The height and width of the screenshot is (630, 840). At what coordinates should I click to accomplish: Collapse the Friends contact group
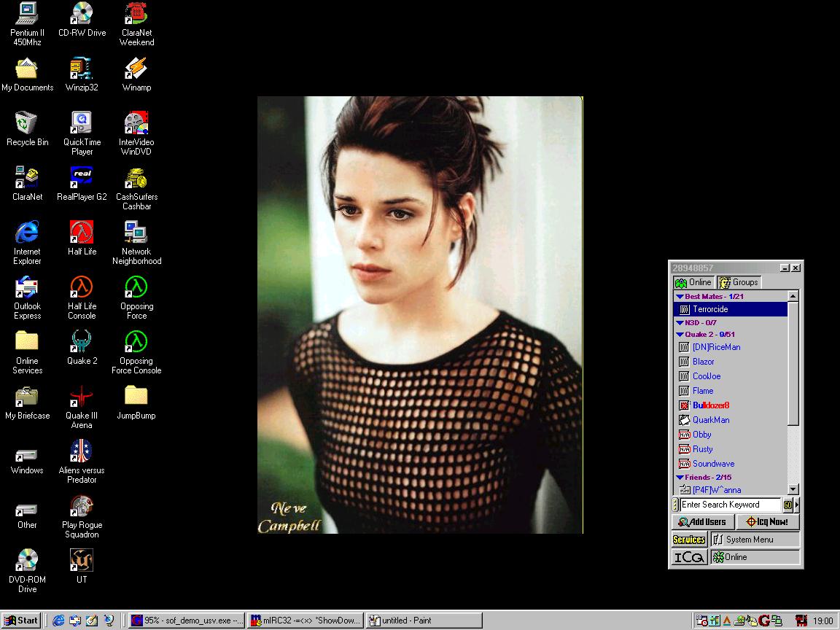point(680,478)
